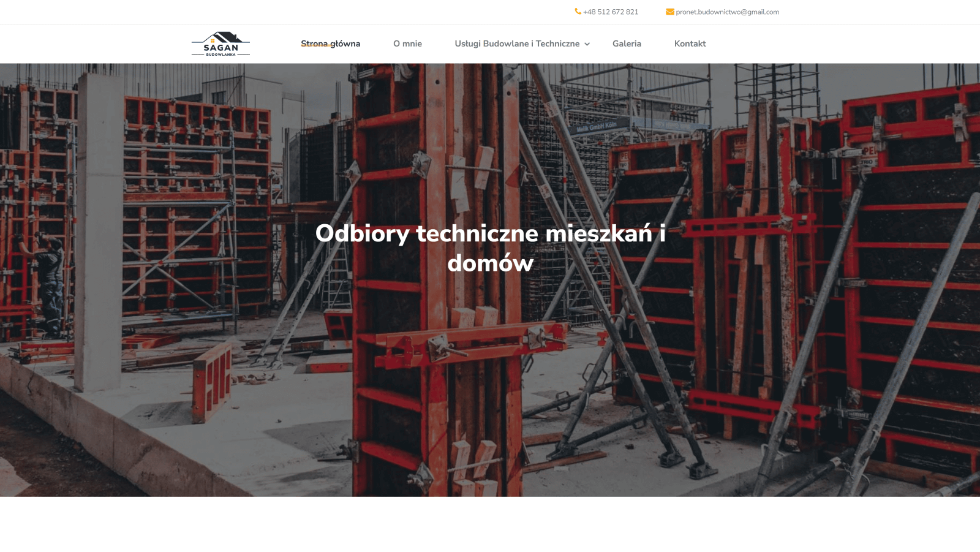
Task: Call the number +48 512 672 821
Action: click(x=610, y=12)
